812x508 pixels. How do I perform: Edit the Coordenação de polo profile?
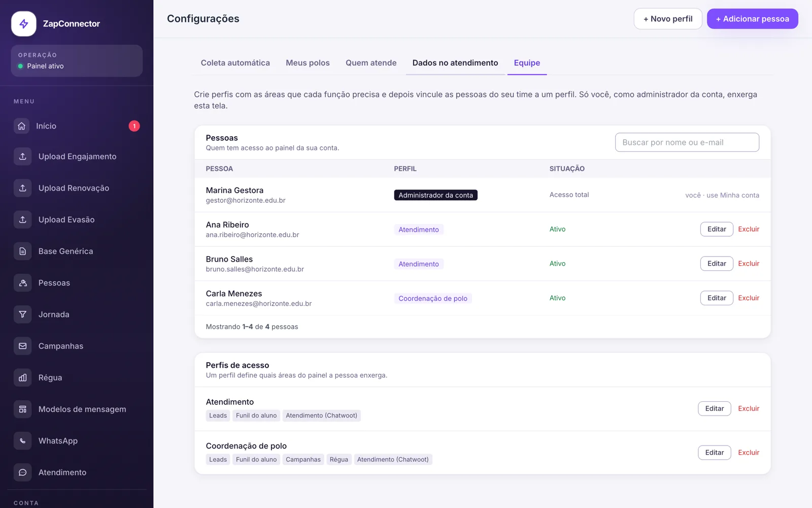(715, 453)
